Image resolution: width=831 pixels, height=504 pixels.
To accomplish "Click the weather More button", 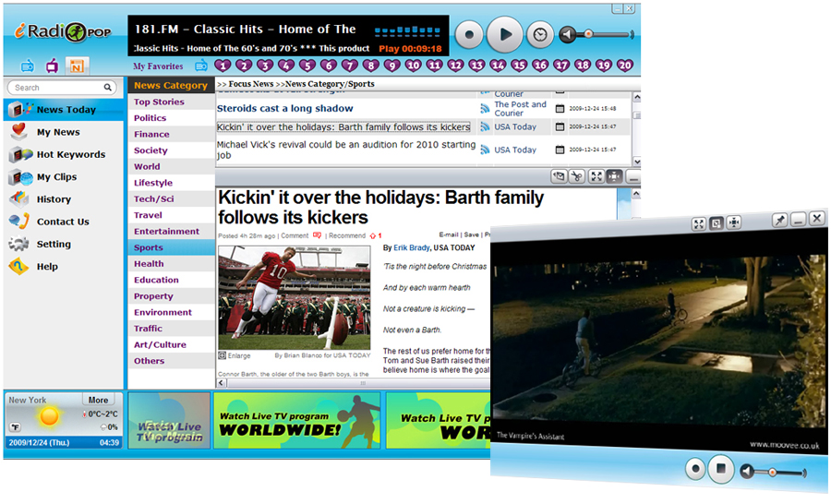I will [x=98, y=400].
